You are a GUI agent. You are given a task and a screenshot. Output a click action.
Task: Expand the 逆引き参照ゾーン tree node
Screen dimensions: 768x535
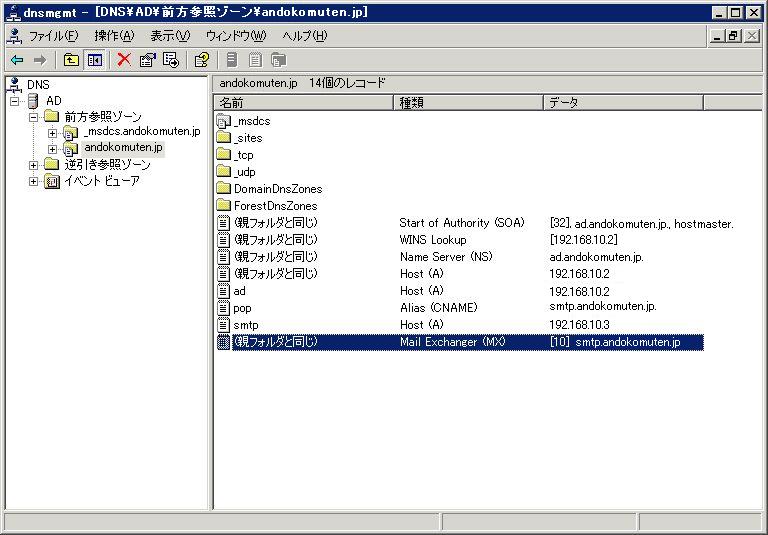33,165
